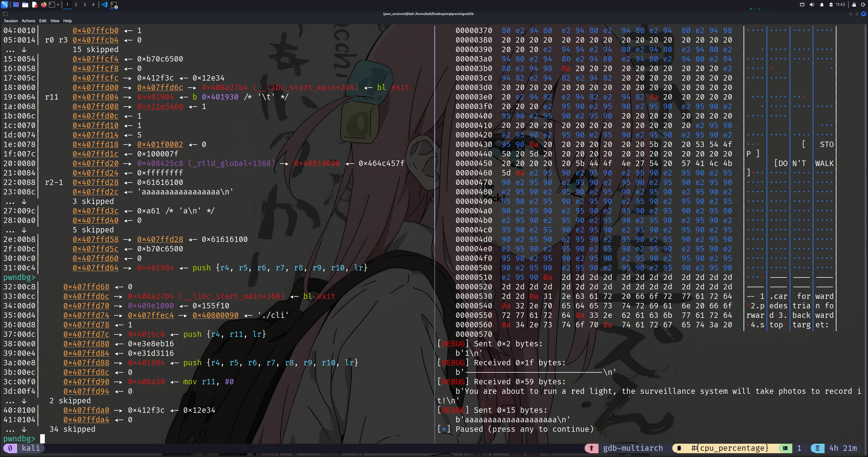Screen dimensions: 868x457
Task: Click _rtld_global+1368 symbol text
Action: (x=232, y=163)
